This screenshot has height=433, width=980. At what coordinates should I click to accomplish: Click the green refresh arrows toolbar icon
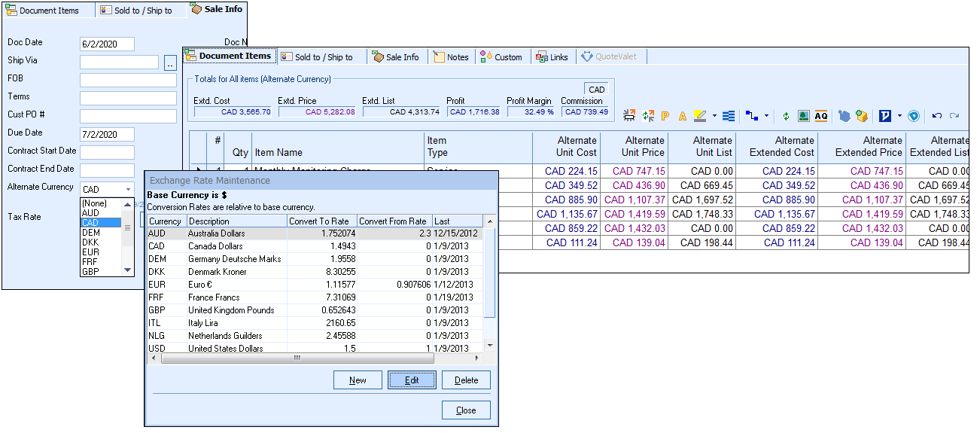tap(786, 116)
